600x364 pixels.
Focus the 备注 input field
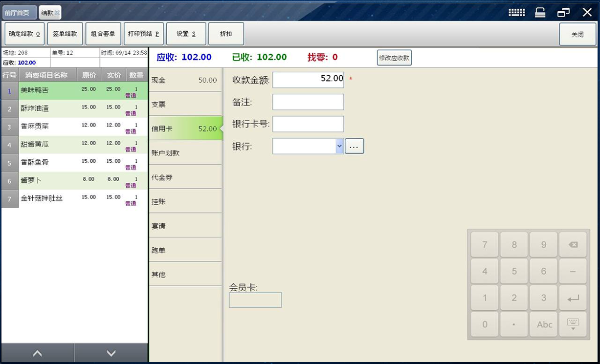(308, 102)
